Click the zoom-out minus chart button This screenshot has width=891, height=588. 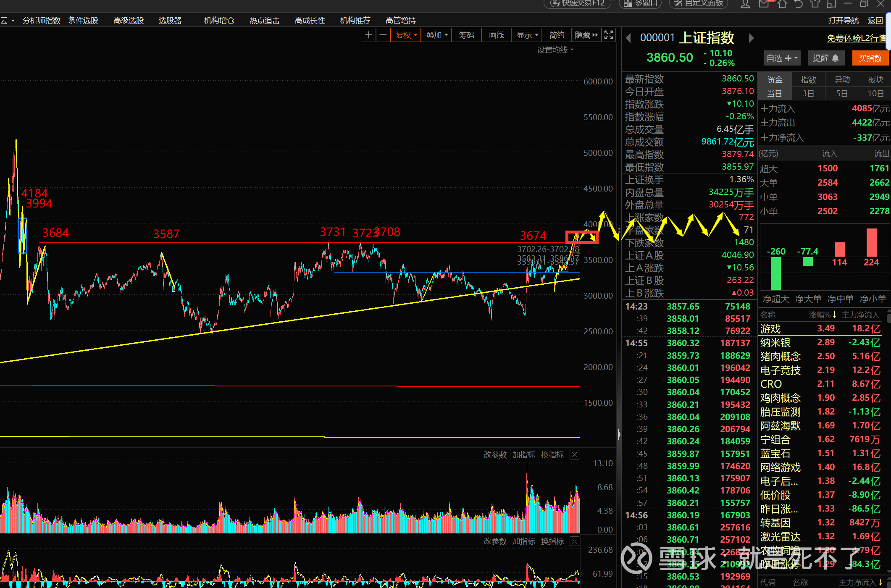383,35
